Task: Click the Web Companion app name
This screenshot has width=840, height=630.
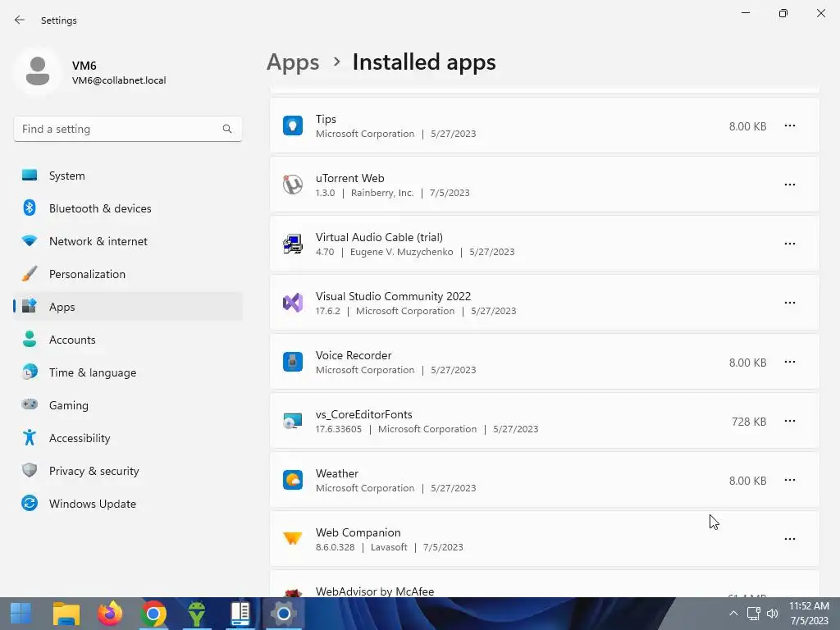Action: click(x=358, y=532)
